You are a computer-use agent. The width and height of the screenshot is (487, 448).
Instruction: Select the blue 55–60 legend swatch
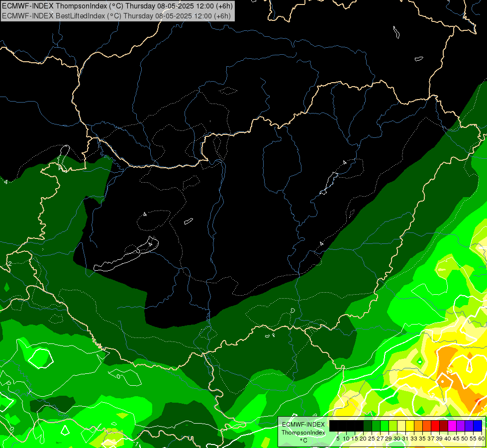(x=478, y=426)
